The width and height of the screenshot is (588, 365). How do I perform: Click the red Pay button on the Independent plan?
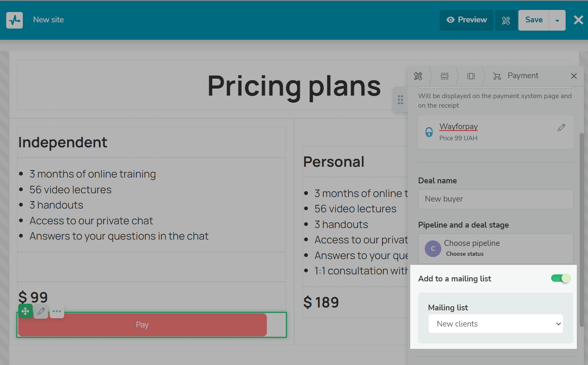142,325
